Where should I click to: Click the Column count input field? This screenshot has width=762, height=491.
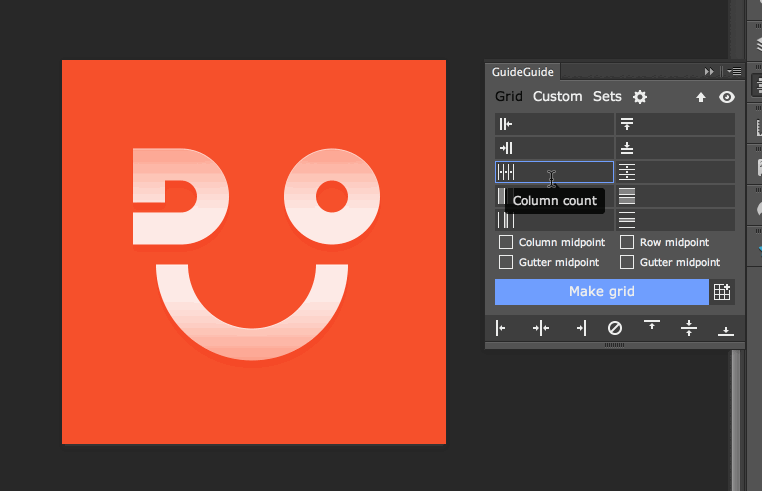[x=554, y=172]
